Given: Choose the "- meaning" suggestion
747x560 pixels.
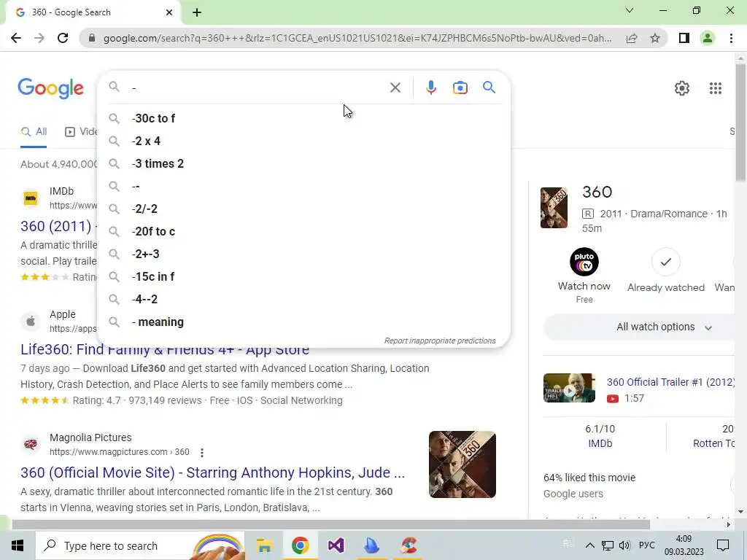Looking at the screenshot, I should (303, 322).
